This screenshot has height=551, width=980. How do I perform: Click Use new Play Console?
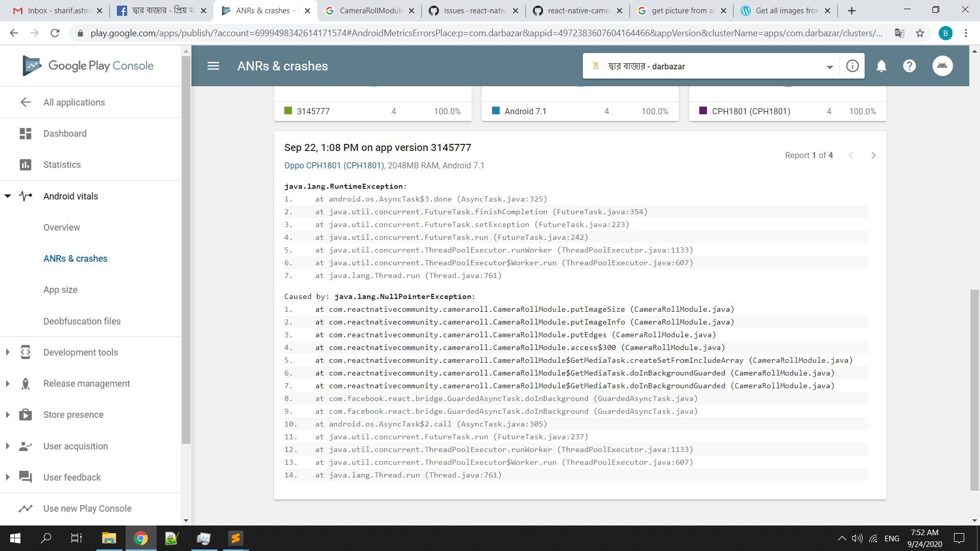[x=87, y=509]
